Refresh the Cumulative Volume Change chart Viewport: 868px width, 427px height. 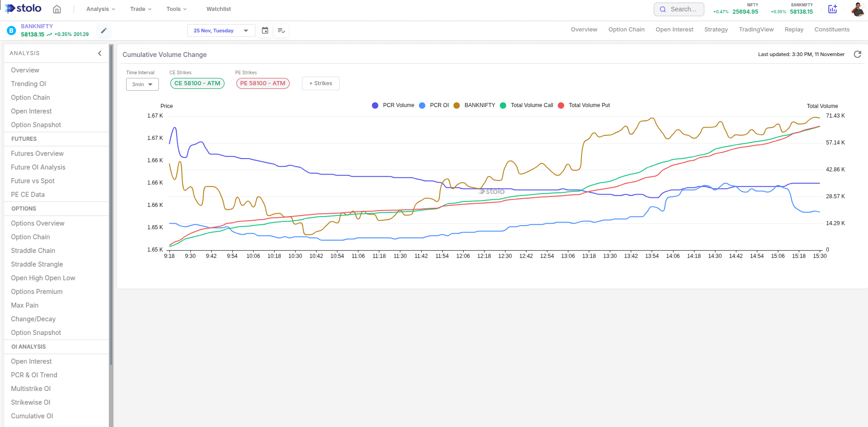(858, 54)
